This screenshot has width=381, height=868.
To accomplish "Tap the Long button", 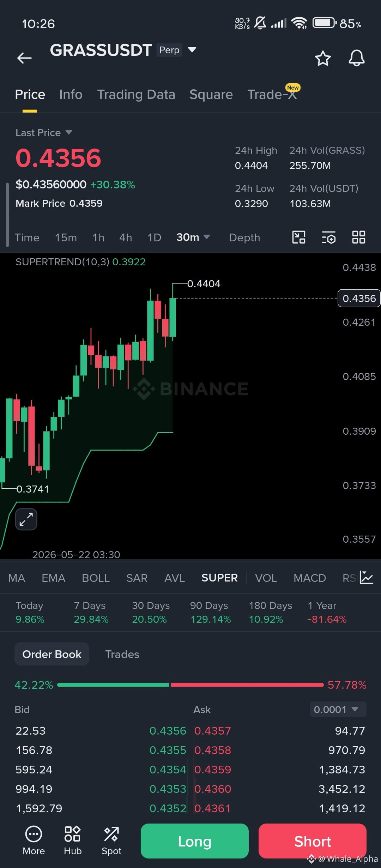I will click(x=195, y=841).
